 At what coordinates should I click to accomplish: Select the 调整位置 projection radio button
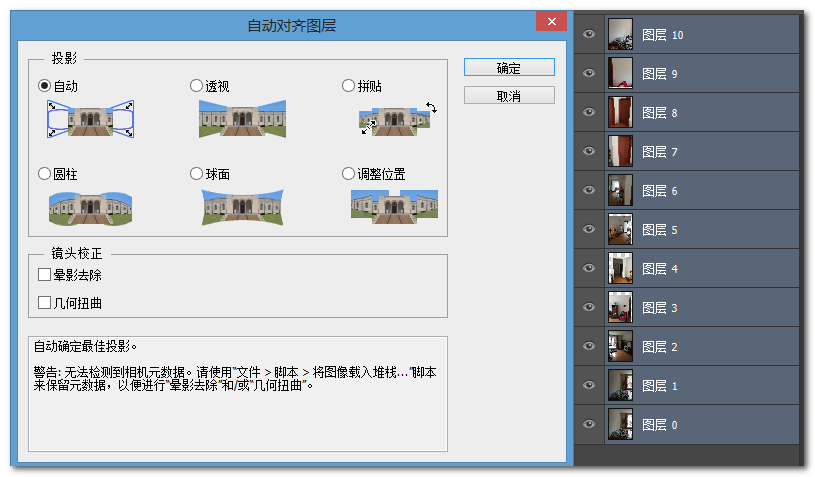[348, 174]
